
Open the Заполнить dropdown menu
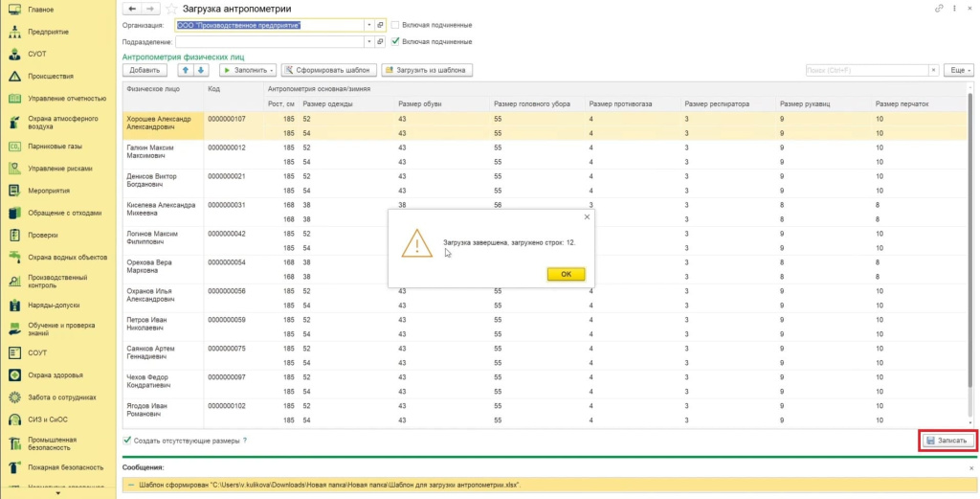[248, 70]
